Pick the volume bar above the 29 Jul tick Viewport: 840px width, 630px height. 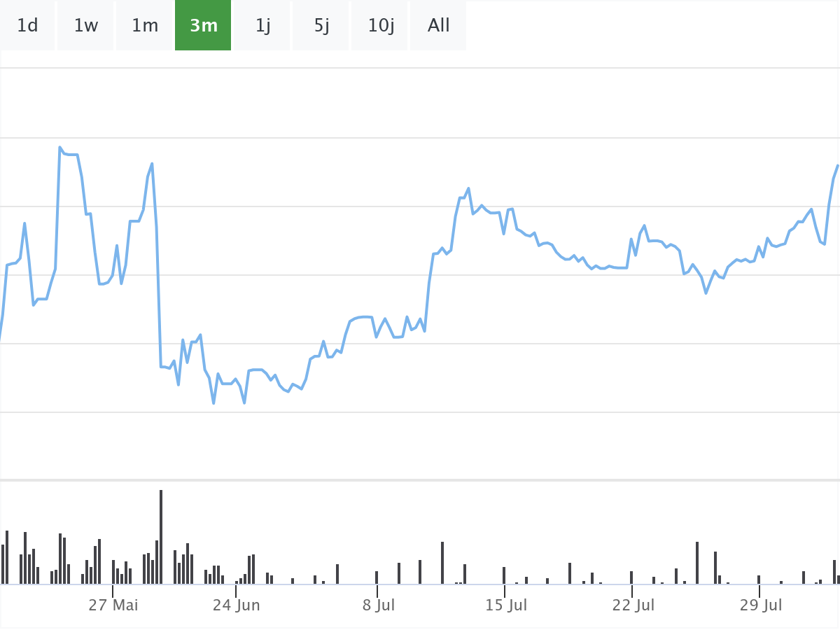click(x=759, y=580)
